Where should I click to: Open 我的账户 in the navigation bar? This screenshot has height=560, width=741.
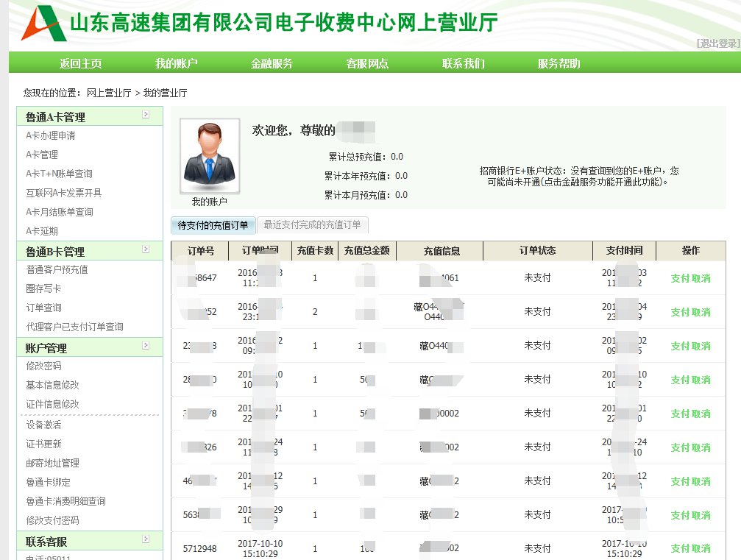[177, 63]
